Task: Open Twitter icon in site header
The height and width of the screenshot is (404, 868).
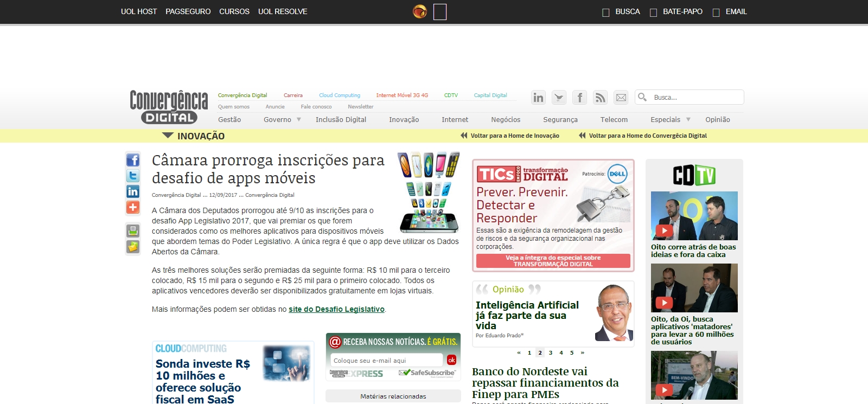Action: [559, 98]
